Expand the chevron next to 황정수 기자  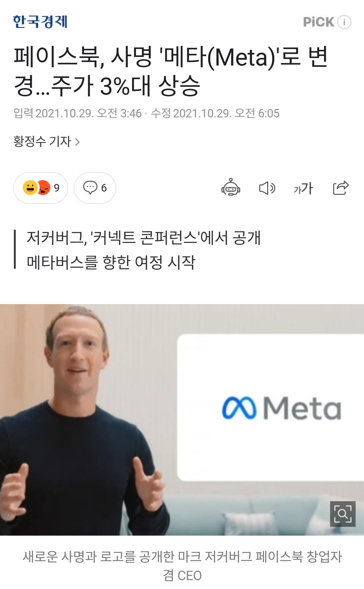[77, 142]
